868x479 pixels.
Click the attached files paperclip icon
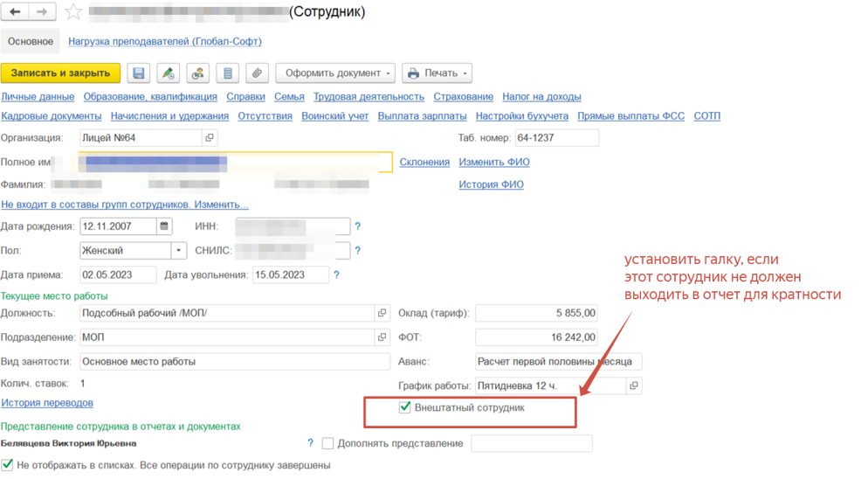click(x=256, y=73)
